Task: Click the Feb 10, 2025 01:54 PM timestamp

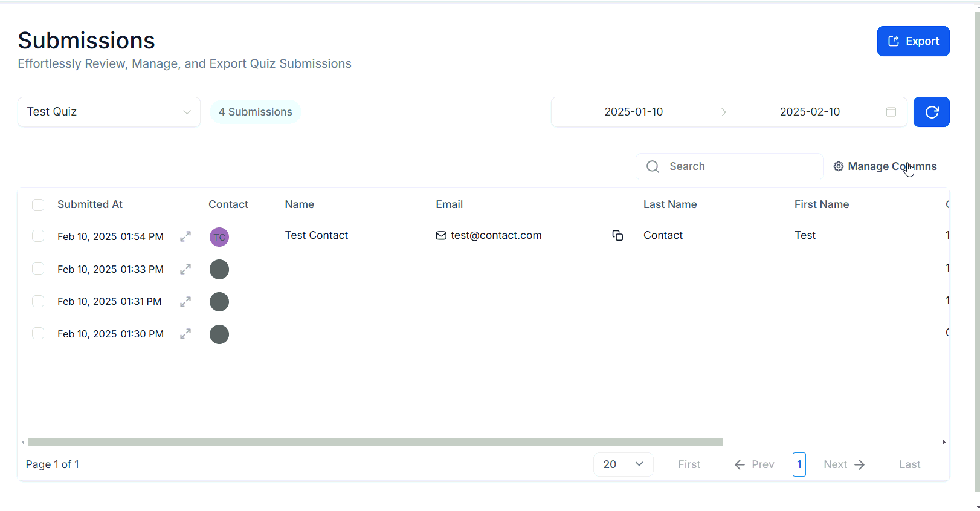Action: [x=111, y=236]
